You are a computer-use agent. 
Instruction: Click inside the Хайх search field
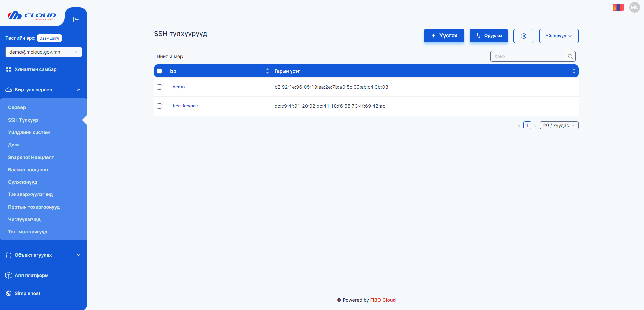coord(524,56)
